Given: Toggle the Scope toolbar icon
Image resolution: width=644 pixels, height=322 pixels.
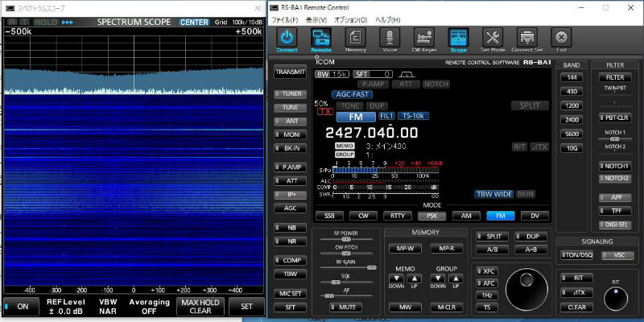Looking at the screenshot, I should coord(458,38).
